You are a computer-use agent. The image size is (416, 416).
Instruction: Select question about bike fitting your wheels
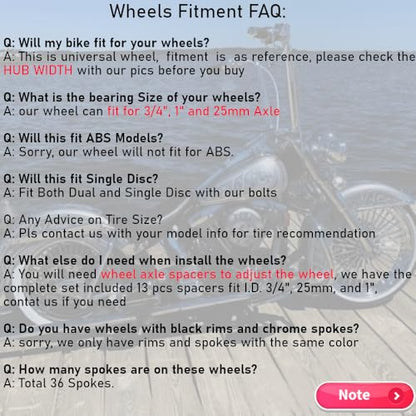106,43
